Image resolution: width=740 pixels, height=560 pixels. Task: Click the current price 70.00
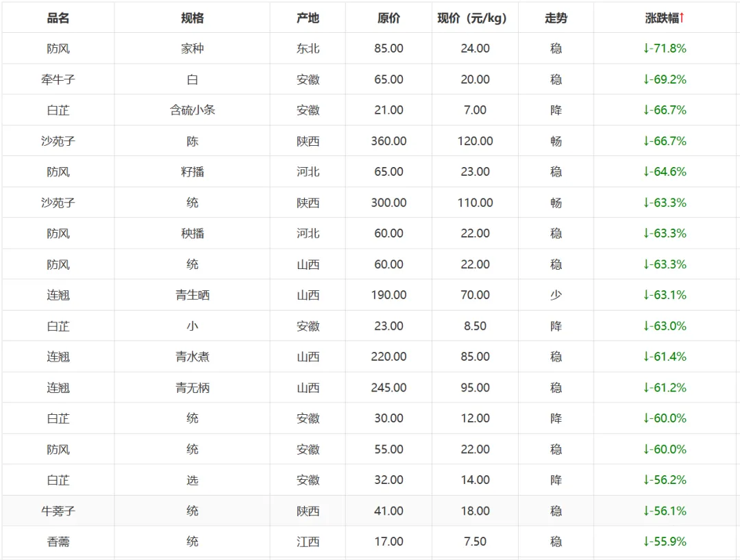[475, 295]
